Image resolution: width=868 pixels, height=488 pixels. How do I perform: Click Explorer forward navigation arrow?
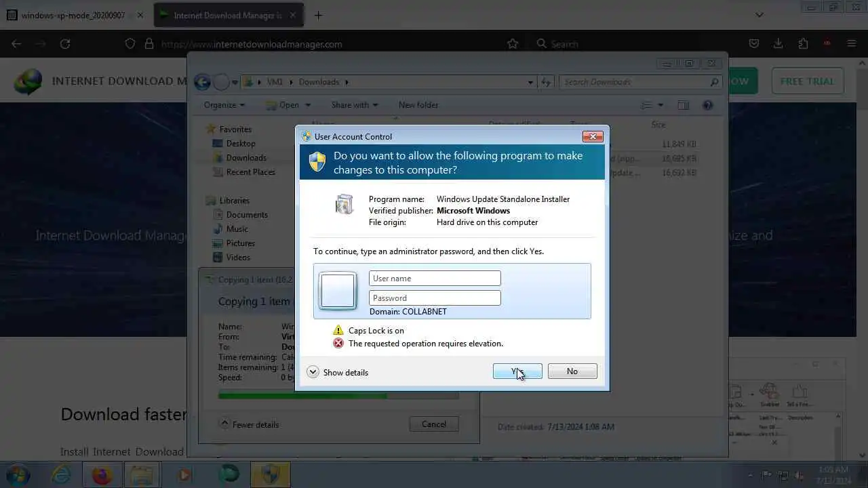tap(221, 82)
